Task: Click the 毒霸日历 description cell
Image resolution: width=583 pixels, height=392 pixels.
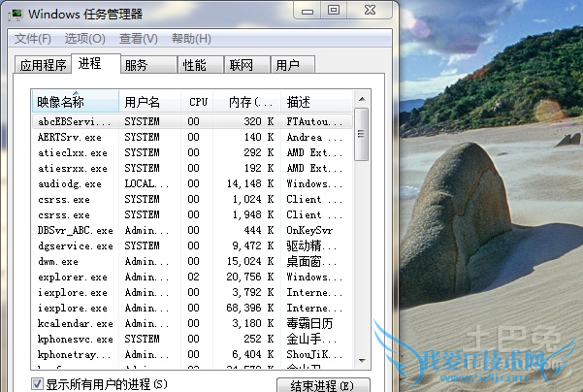Action: pyautogui.click(x=309, y=323)
